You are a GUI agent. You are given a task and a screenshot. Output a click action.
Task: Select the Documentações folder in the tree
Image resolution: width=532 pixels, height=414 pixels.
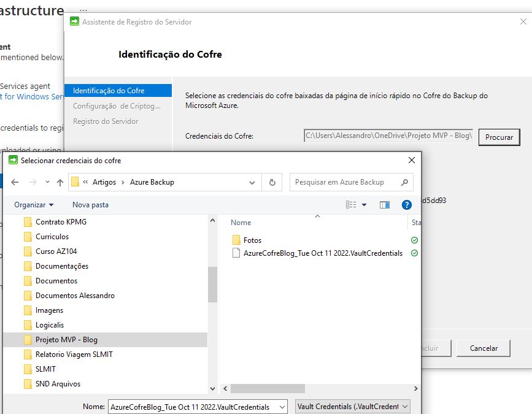(62, 266)
